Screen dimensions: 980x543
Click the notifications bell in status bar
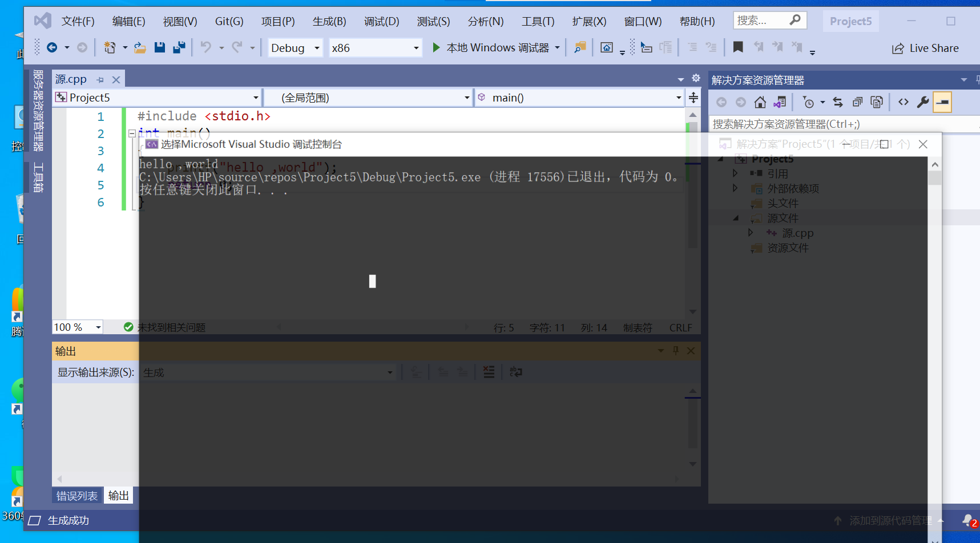point(969,520)
